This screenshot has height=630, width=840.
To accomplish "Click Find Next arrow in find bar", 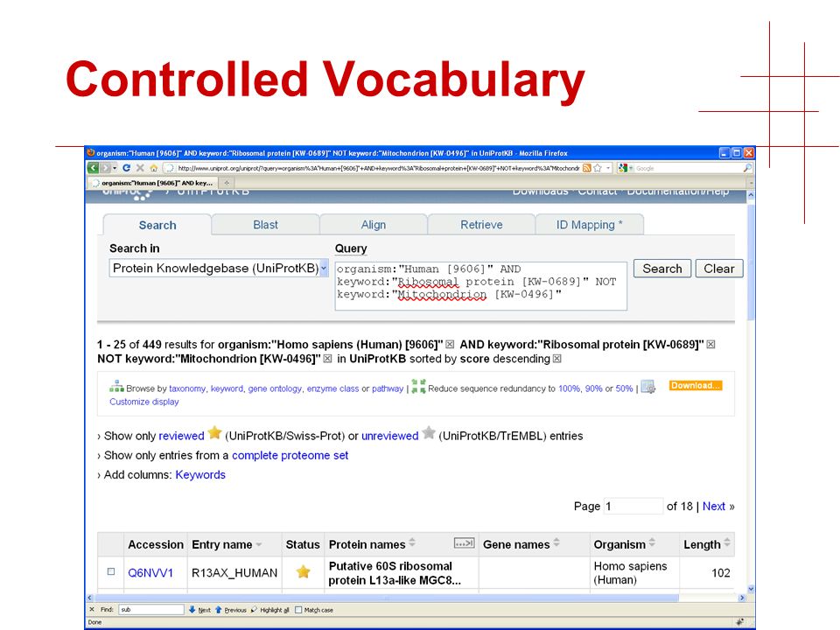I will [192, 610].
